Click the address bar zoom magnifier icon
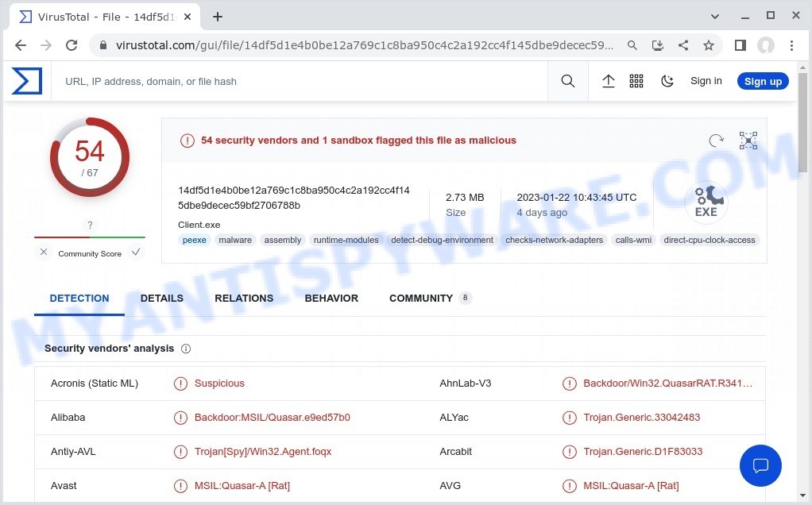812x505 pixels. click(632, 45)
